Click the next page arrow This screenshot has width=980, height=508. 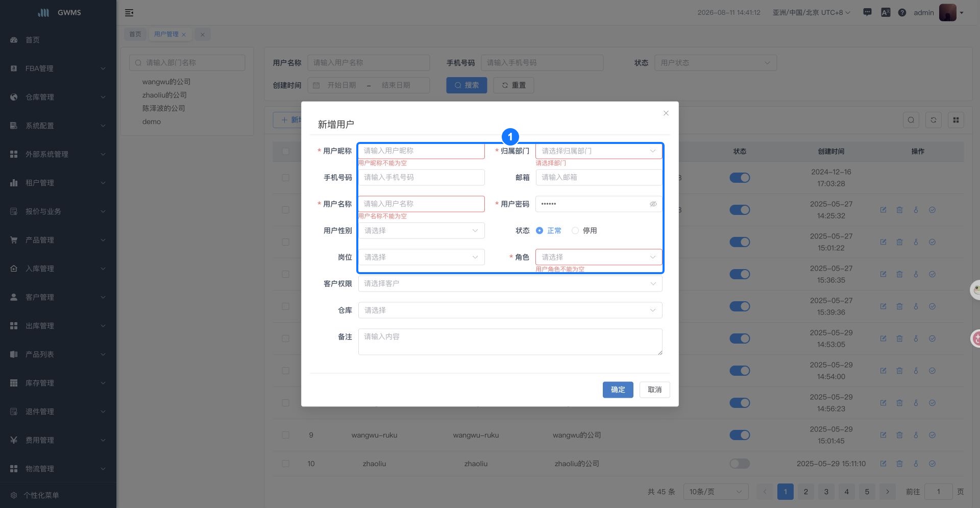(x=888, y=492)
